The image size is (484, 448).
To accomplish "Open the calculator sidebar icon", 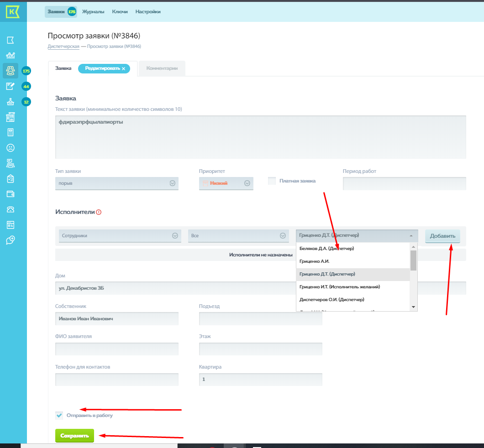I will pyautogui.click(x=11, y=133).
